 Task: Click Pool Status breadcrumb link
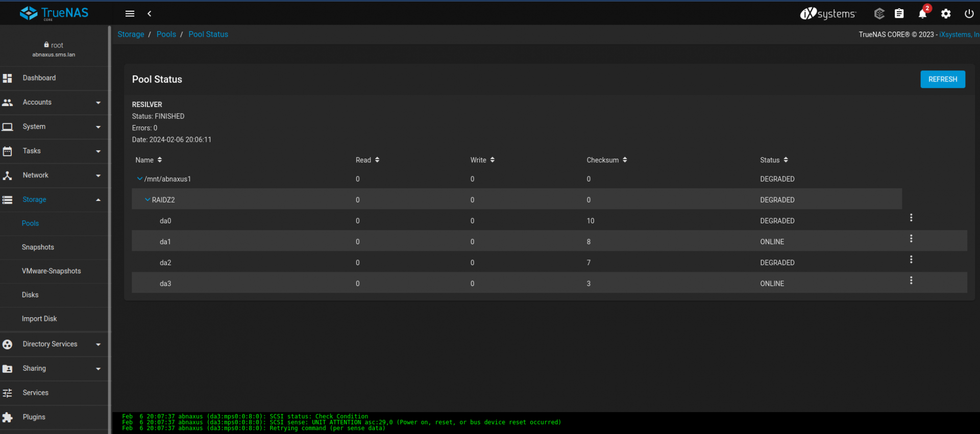(x=208, y=34)
